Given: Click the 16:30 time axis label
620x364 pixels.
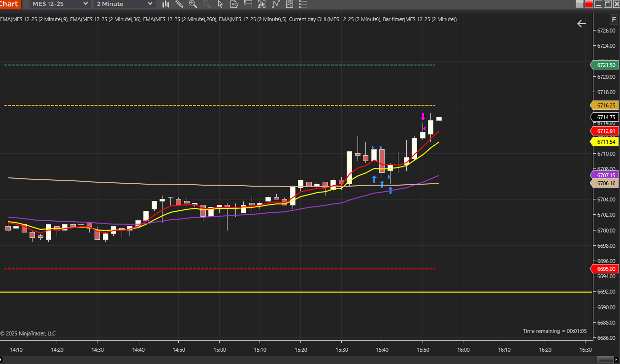Looking at the screenshot, I should pyautogui.click(x=585, y=350).
